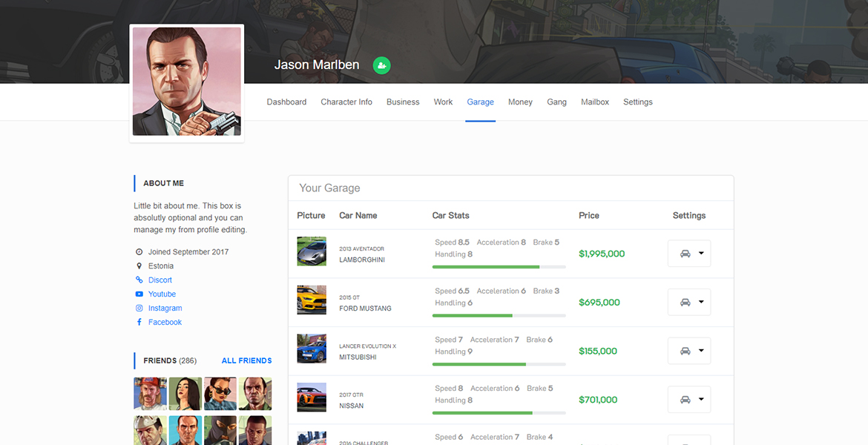868x445 pixels.
Task: Open the Work tab
Action: [444, 102]
